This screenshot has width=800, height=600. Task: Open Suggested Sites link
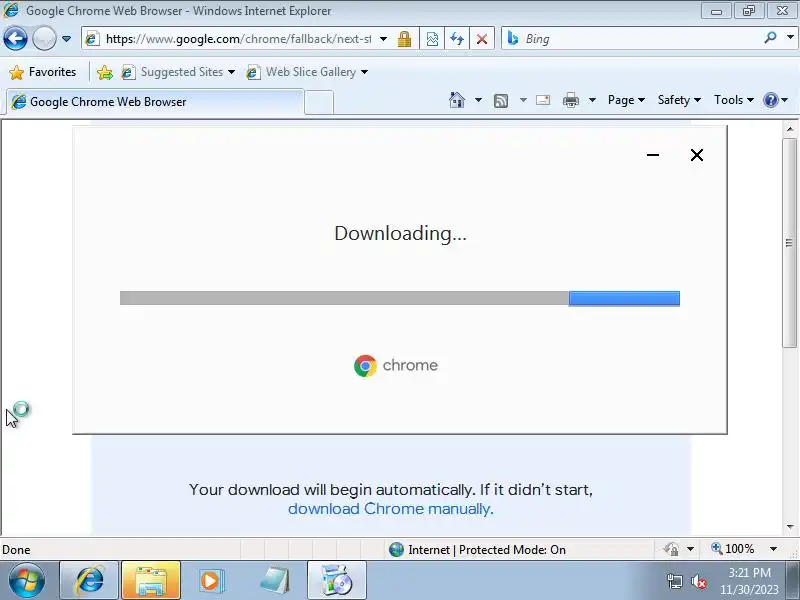[178, 72]
